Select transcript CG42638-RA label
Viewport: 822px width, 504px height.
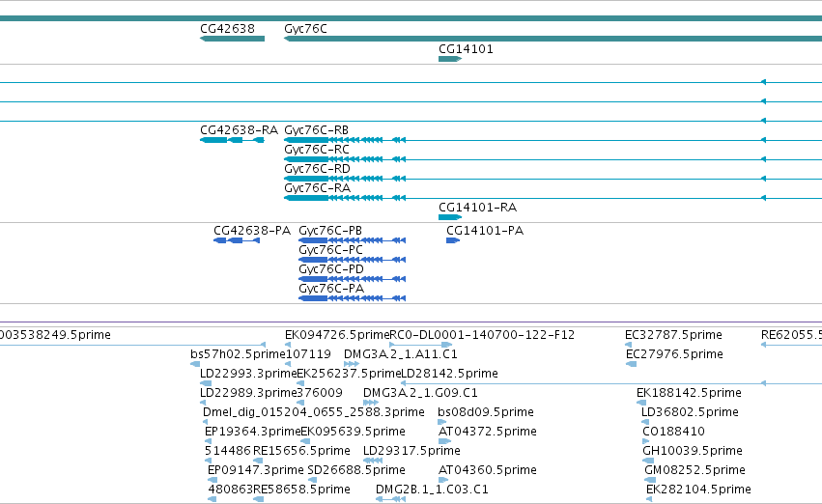[239, 130]
